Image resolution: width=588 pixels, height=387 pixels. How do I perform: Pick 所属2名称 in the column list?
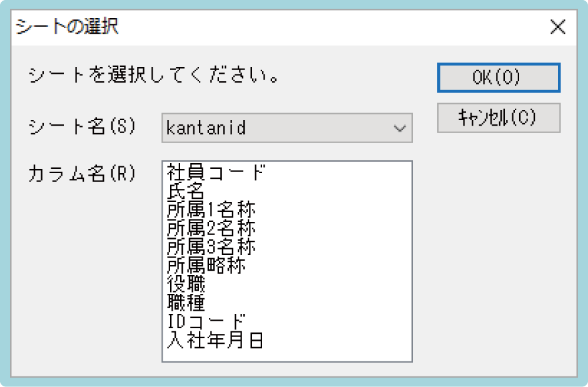tap(211, 228)
